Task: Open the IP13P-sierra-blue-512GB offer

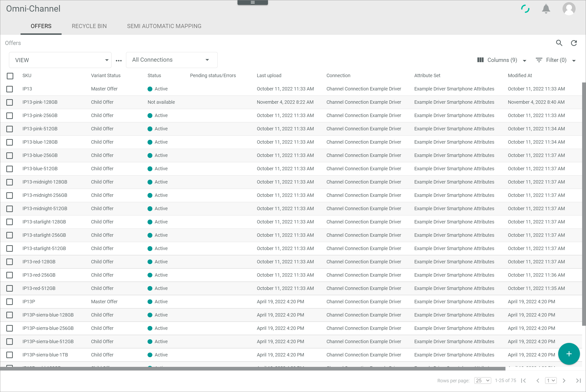Action: click(x=48, y=341)
